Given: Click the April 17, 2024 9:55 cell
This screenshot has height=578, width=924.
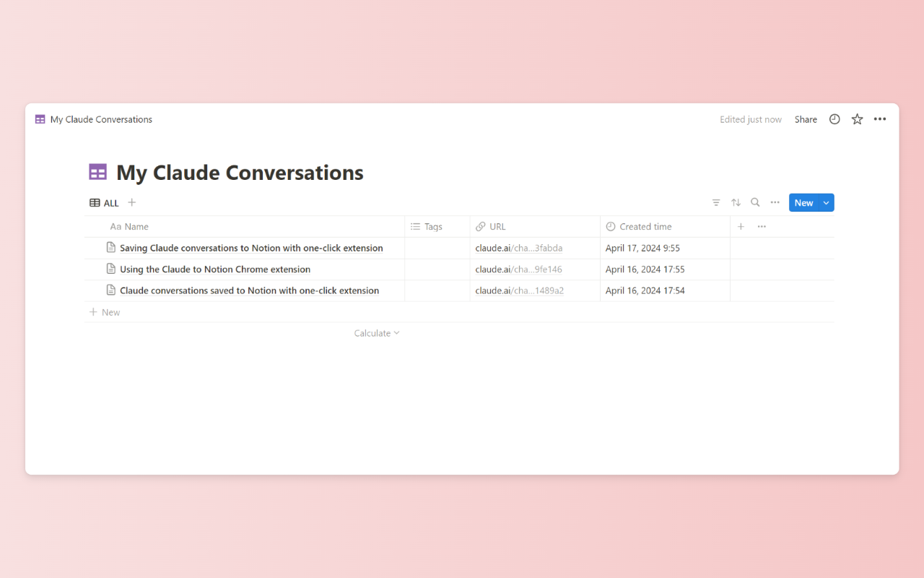Looking at the screenshot, I should tap(665, 248).
